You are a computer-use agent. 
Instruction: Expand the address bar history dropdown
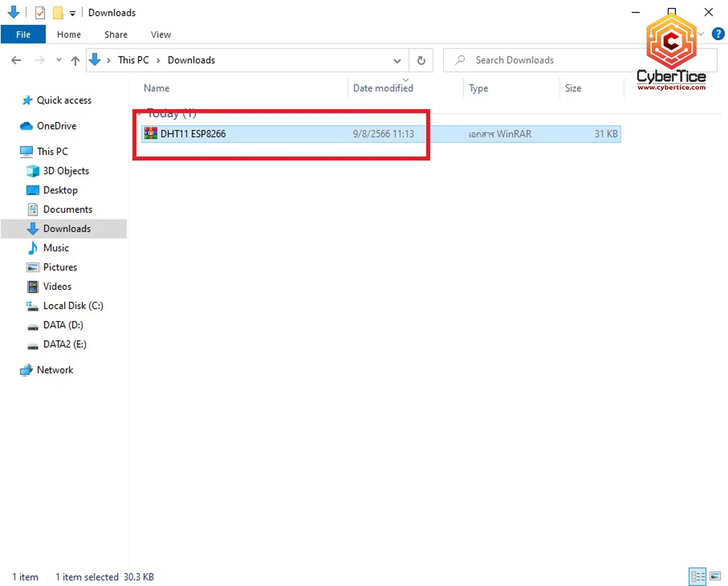[x=397, y=61]
